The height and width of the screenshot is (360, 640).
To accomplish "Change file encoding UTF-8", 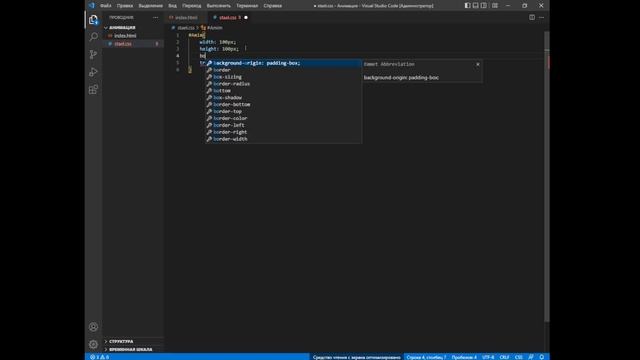I will (488, 357).
